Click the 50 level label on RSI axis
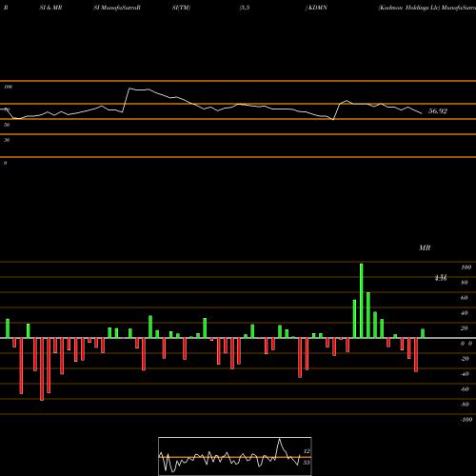The image size is (476, 476). tap(7, 125)
